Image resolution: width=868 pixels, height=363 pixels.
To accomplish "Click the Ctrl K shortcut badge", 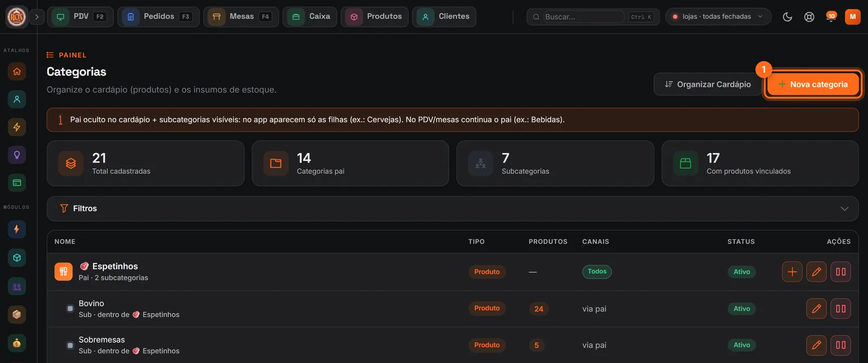I will click(641, 17).
